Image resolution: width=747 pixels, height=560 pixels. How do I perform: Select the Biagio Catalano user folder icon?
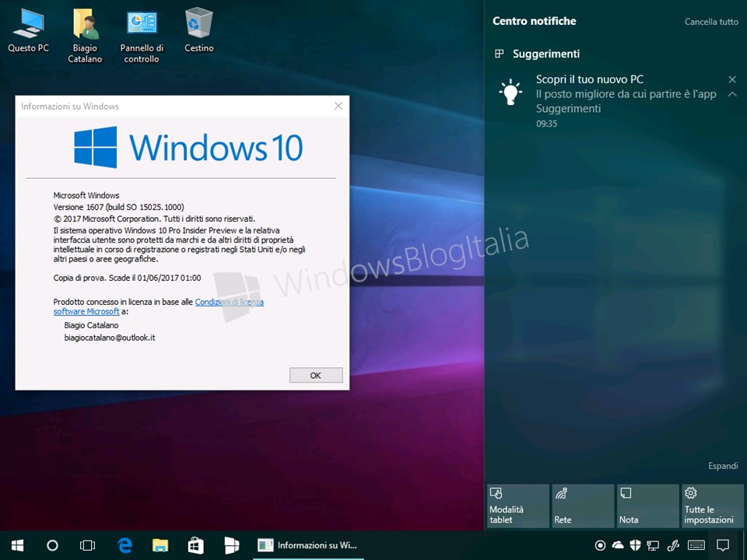coord(85,37)
